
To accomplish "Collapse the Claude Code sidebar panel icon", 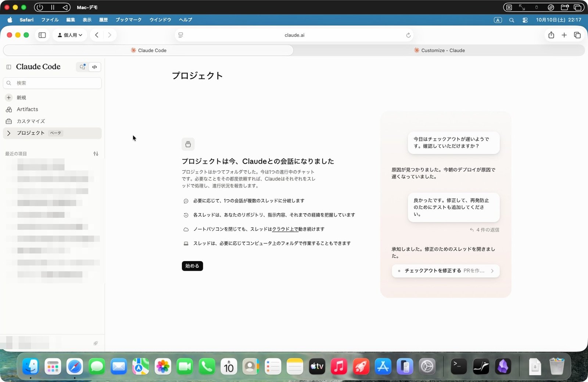I will [9, 67].
